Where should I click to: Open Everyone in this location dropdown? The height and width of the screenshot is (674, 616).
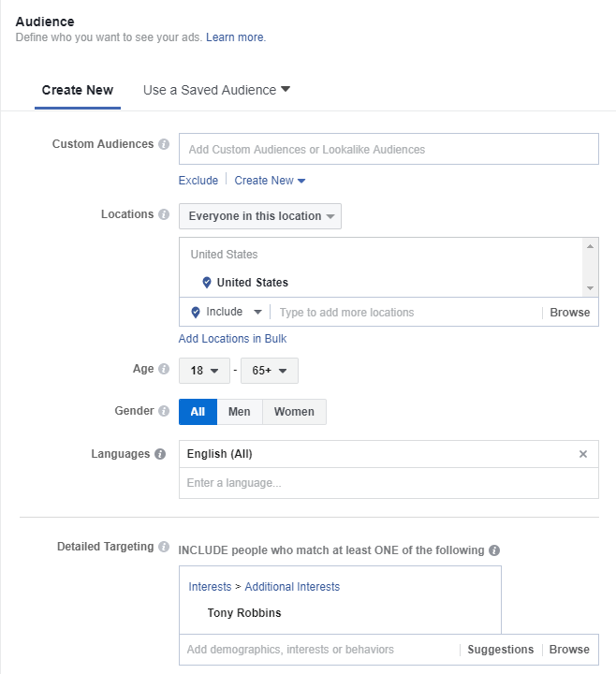click(260, 216)
